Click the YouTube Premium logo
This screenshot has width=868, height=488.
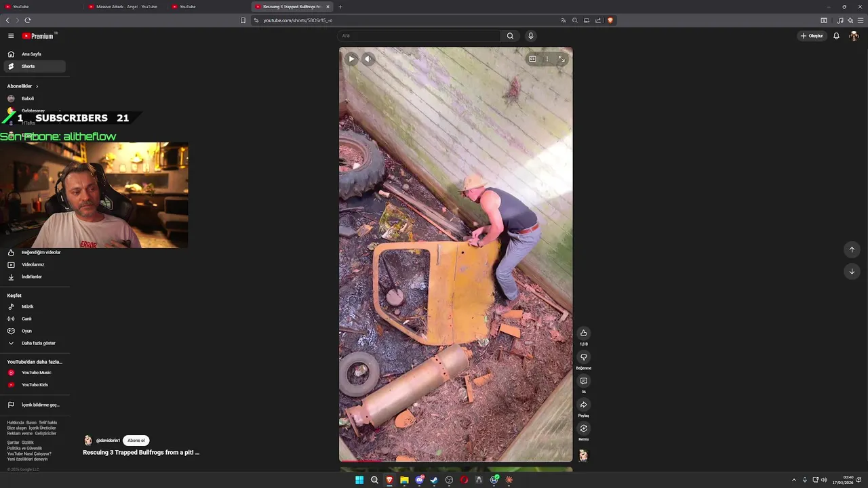point(38,36)
